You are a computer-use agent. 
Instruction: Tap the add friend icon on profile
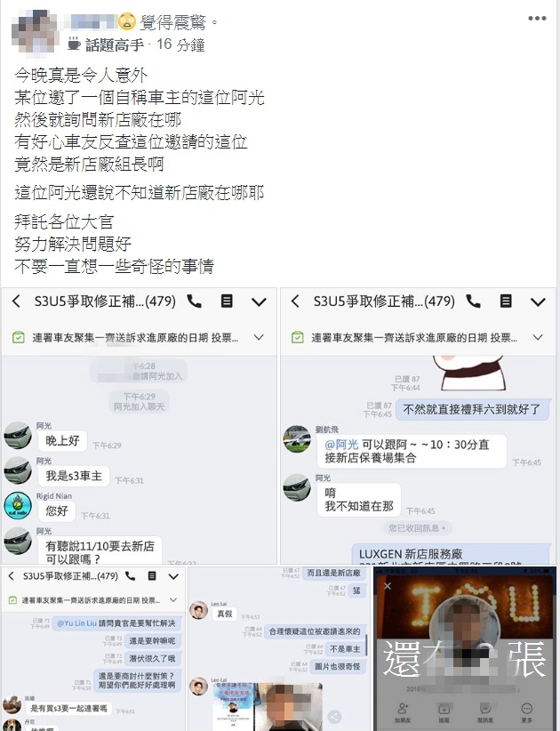point(403,712)
